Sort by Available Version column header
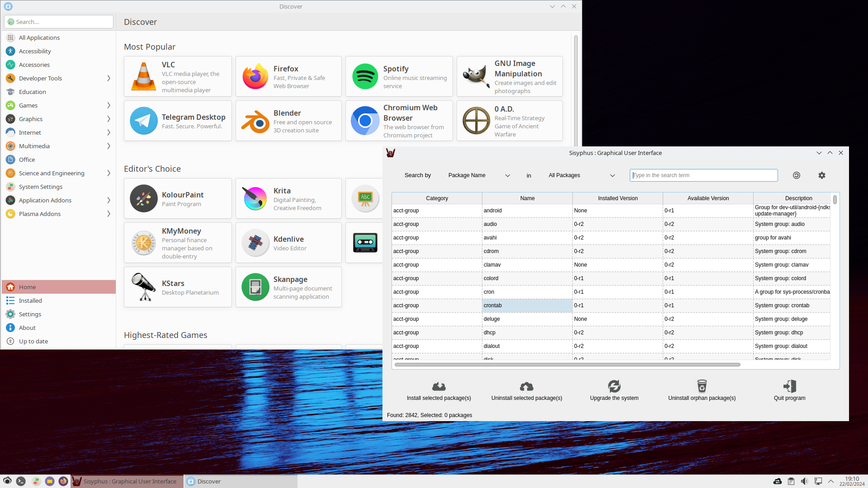Screen dimensions: 868x488 tap(708, 198)
